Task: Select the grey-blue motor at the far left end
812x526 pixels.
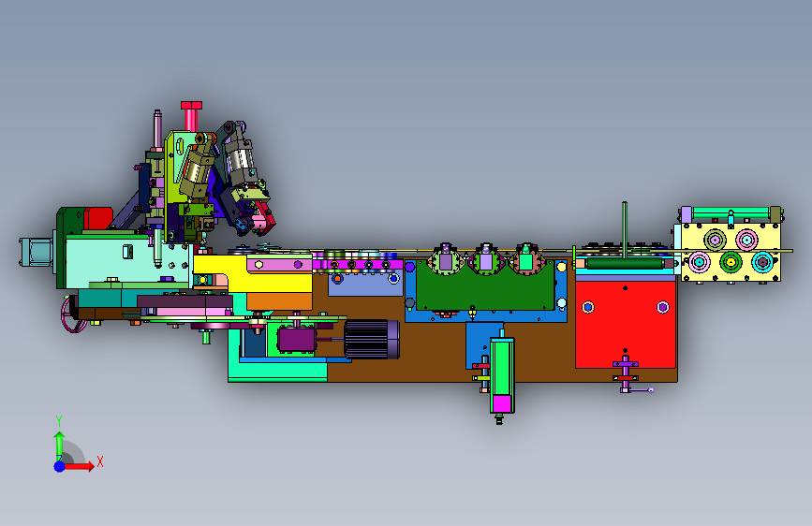Action: (37, 252)
